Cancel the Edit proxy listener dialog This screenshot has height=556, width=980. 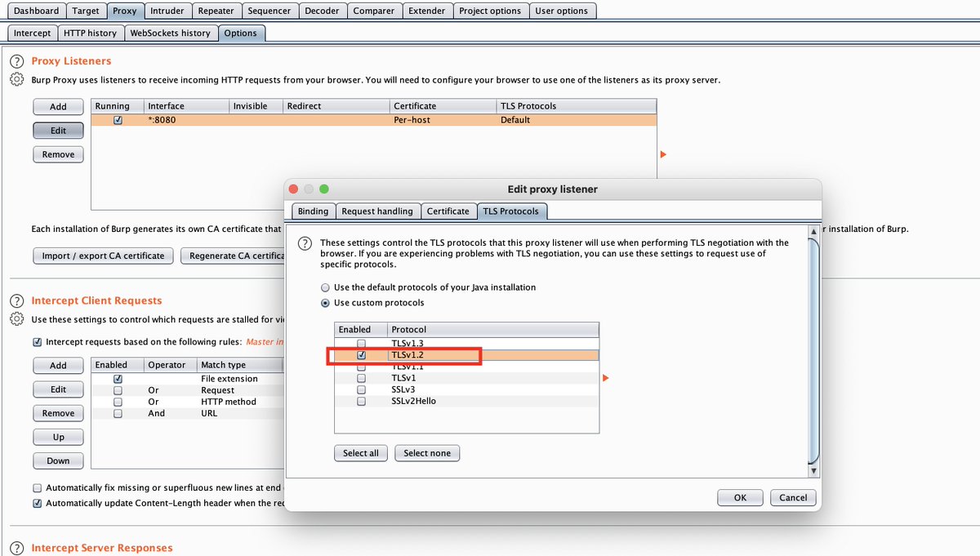coord(793,497)
